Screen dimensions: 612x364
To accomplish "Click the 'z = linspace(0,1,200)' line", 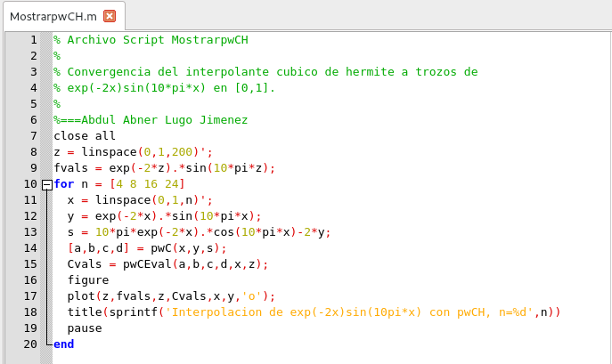I will click(x=133, y=152).
